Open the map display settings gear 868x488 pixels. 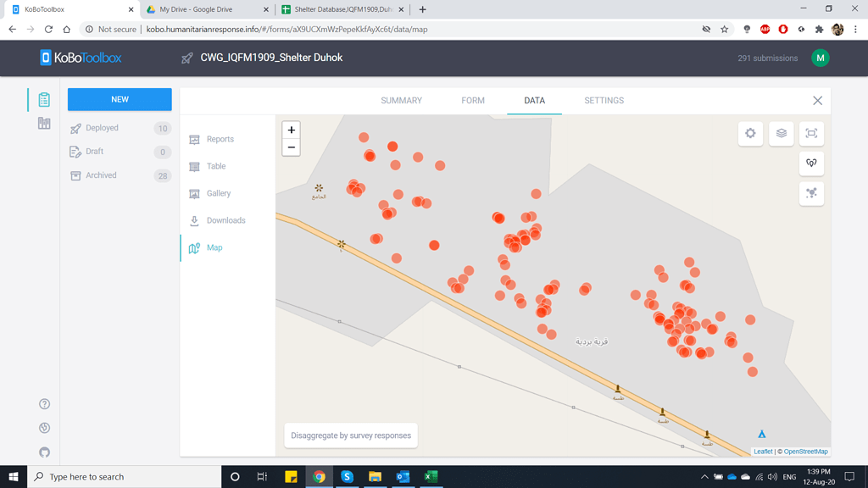click(x=749, y=133)
